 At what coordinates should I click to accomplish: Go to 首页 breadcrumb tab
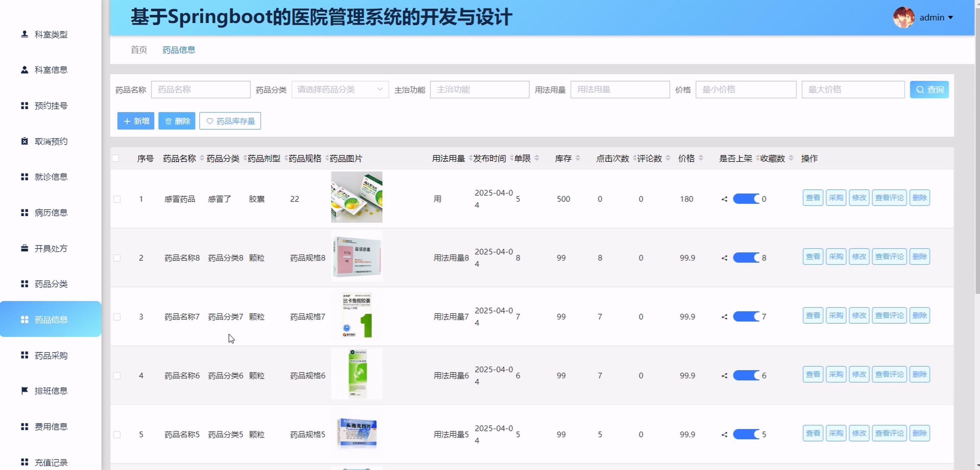tap(138, 50)
